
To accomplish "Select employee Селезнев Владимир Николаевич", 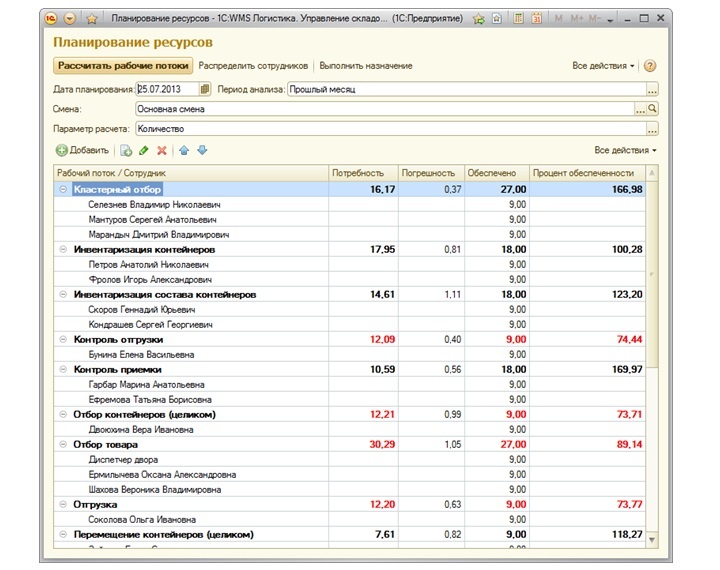I will [154, 204].
